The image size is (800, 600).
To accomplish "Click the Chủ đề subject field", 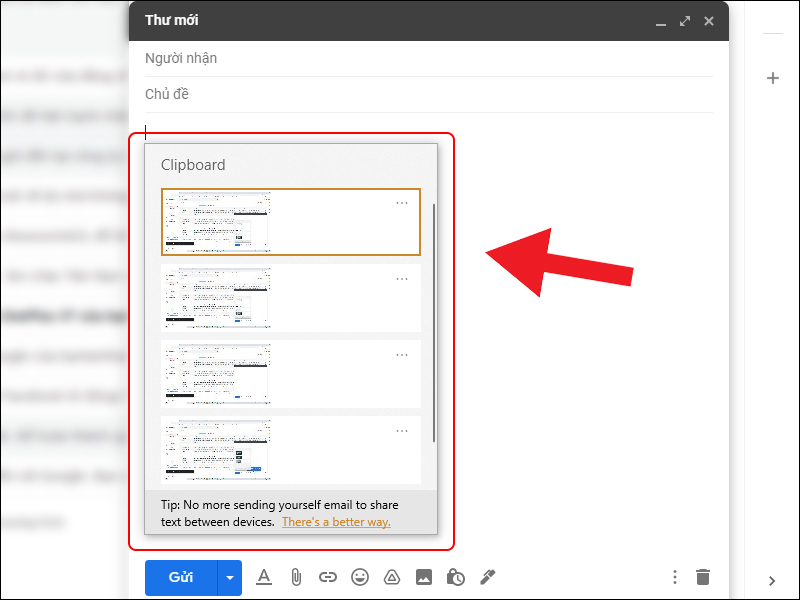I will tap(429, 94).
